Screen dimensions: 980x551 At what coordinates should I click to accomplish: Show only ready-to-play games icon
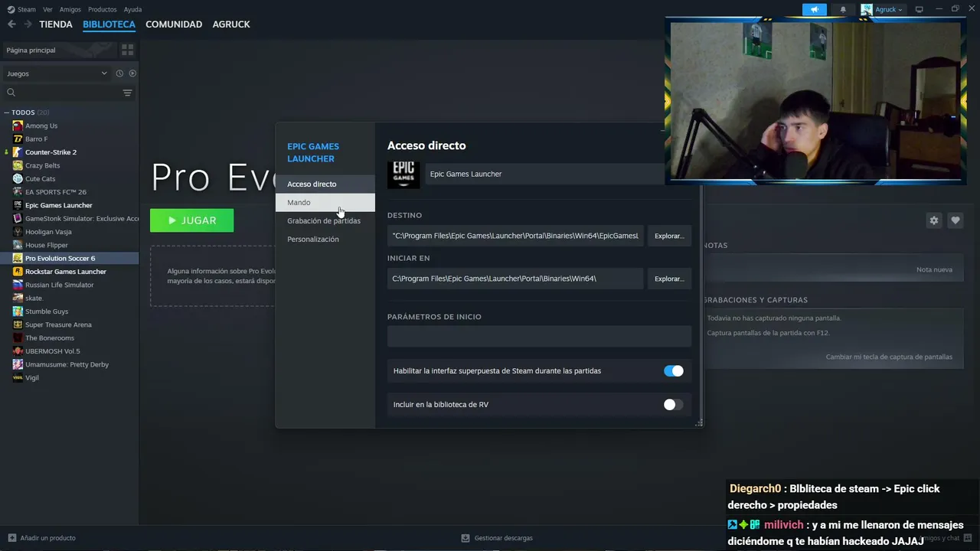[x=132, y=73]
